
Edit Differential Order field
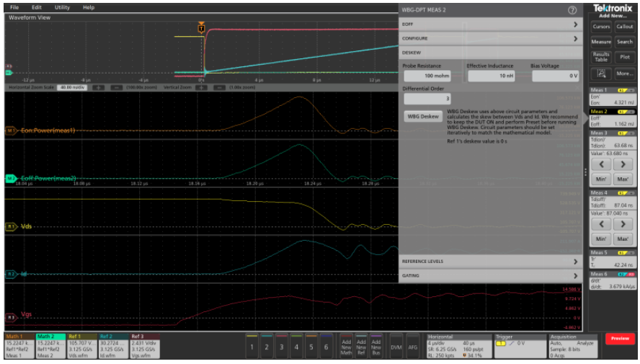tap(427, 98)
